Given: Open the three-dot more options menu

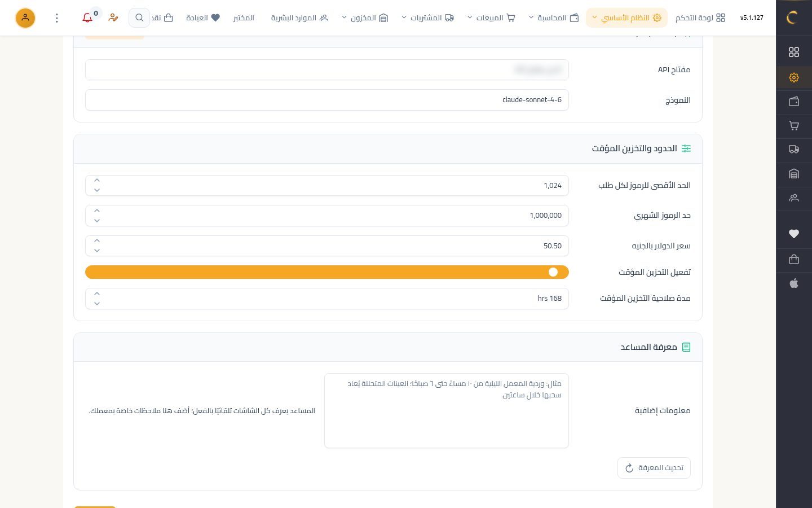Looking at the screenshot, I should tap(56, 18).
